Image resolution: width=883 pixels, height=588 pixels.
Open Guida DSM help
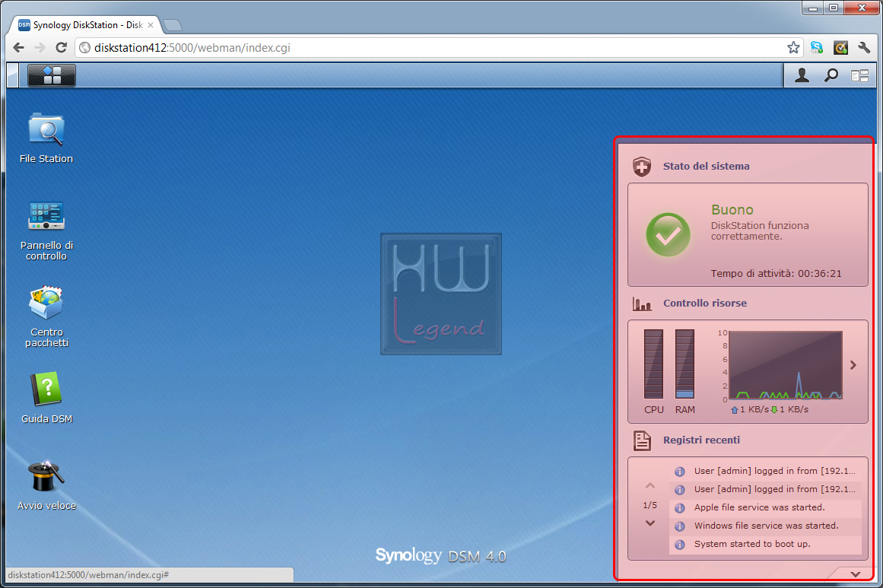click(x=46, y=397)
